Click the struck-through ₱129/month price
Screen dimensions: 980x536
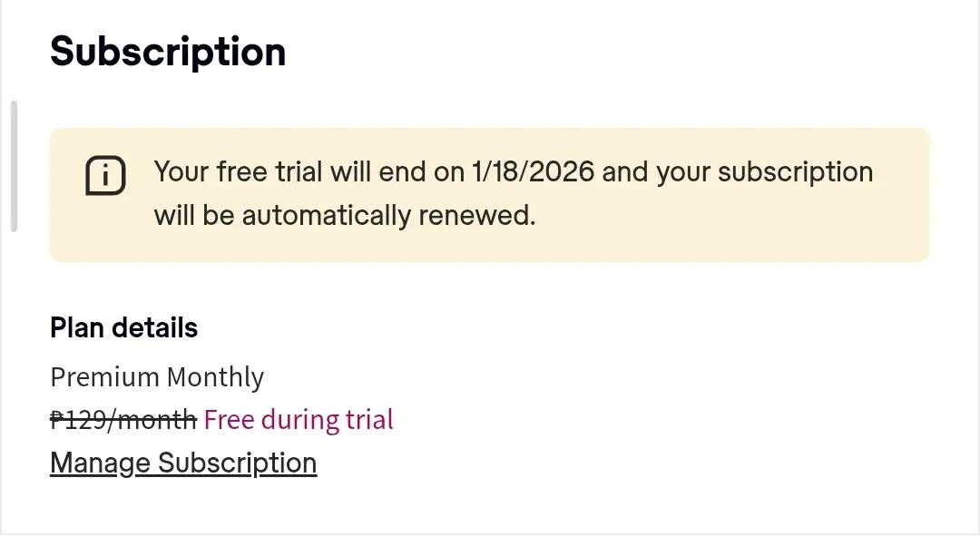click(123, 420)
